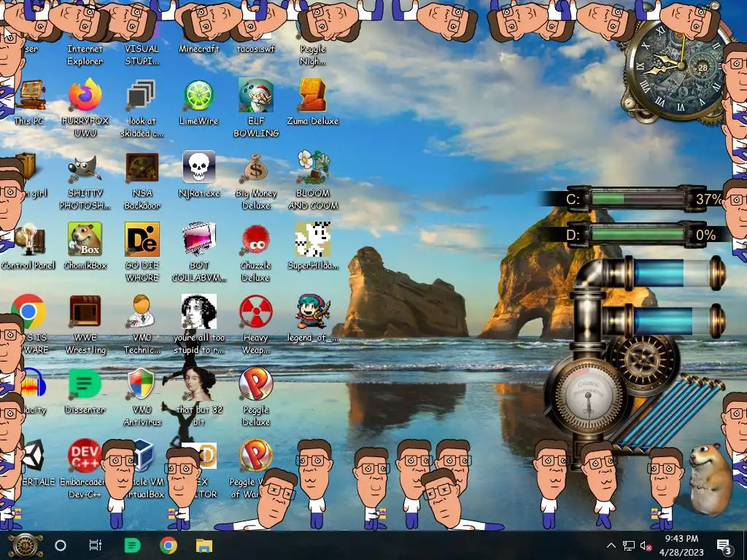Open the 'look at skidded c...' icon
Image resolution: width=747 pixels, height=560 pixels.
click(142, 96)
